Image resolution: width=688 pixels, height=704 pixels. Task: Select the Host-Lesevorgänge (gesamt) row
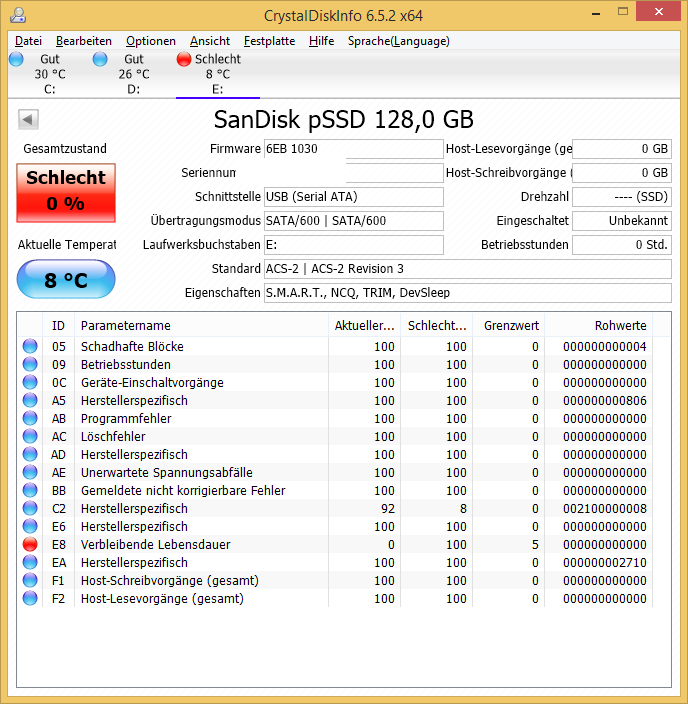pos(335,598)
